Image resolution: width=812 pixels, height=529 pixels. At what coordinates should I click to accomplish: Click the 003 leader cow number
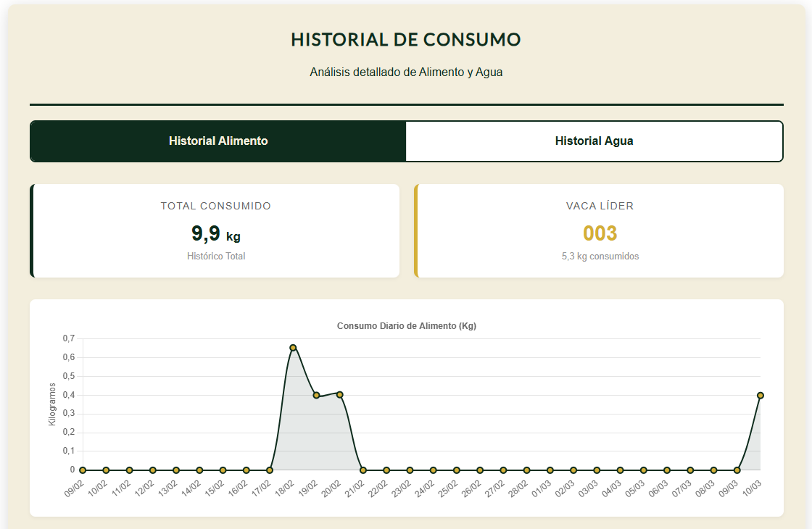tap(600, 233)
